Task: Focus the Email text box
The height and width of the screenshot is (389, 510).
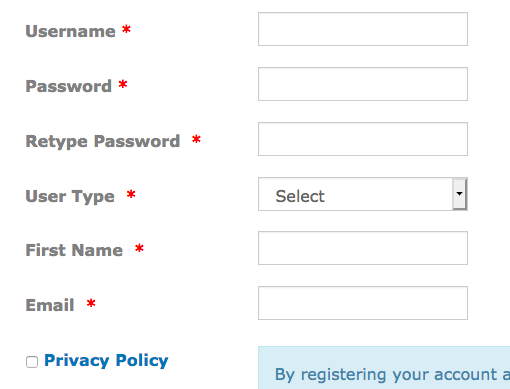Action: (x=363, y=303)
